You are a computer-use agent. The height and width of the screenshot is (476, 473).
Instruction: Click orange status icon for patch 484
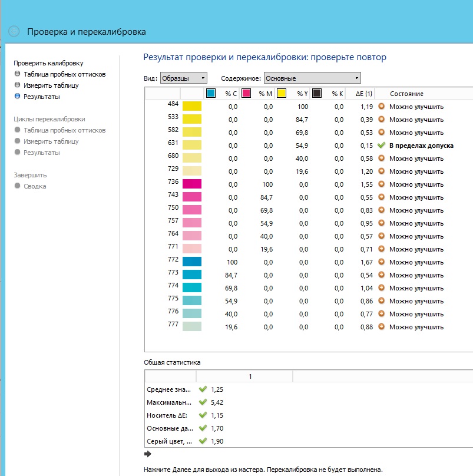coord(381,107)
